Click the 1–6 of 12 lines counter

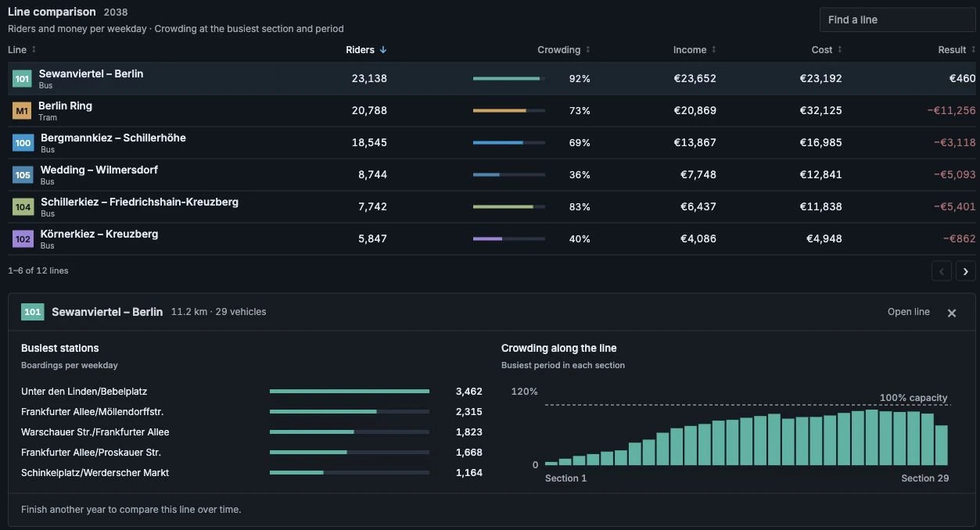38,270
